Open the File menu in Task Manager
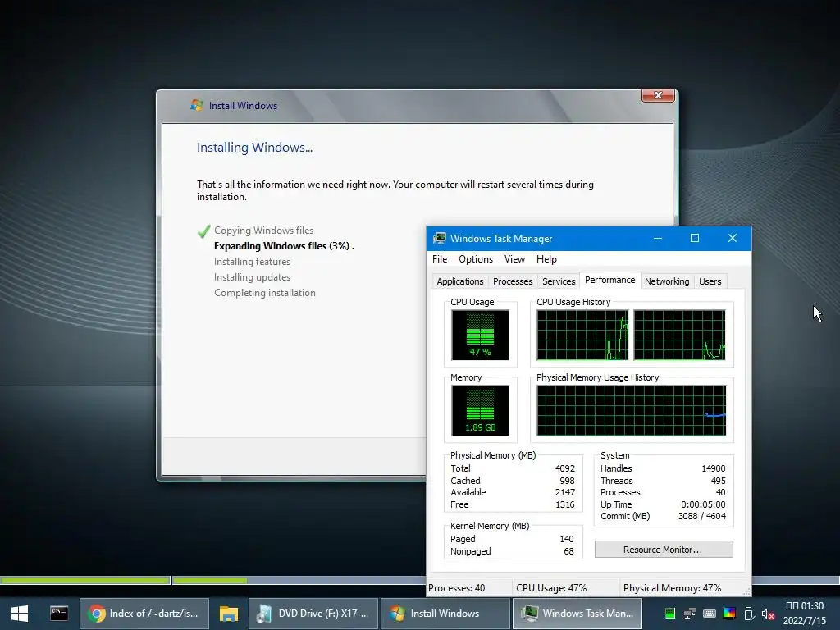840x630 pixels. pyautogui.click(x=440, y=259)
